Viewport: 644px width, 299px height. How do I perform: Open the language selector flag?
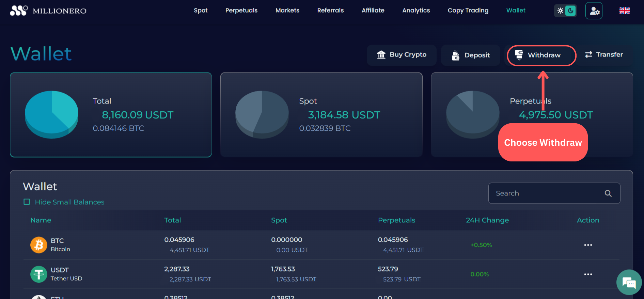[624, 11]
